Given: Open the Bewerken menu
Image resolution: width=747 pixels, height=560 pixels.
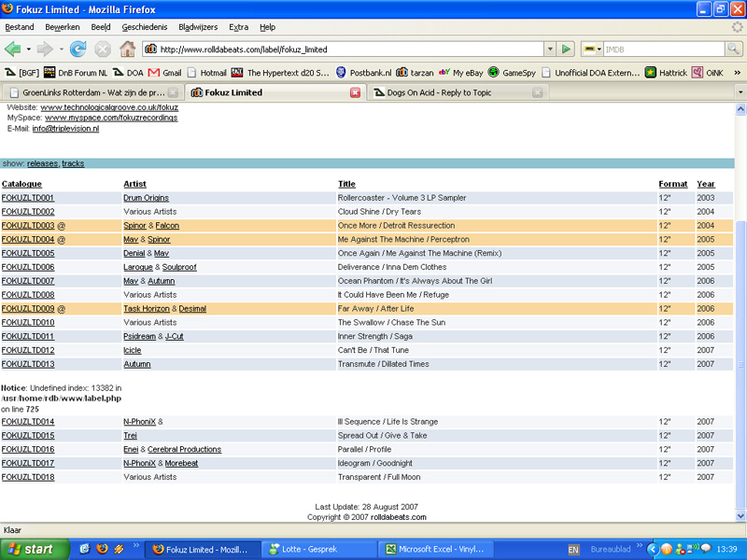Looking at the screenshot, I should [63, 27].
